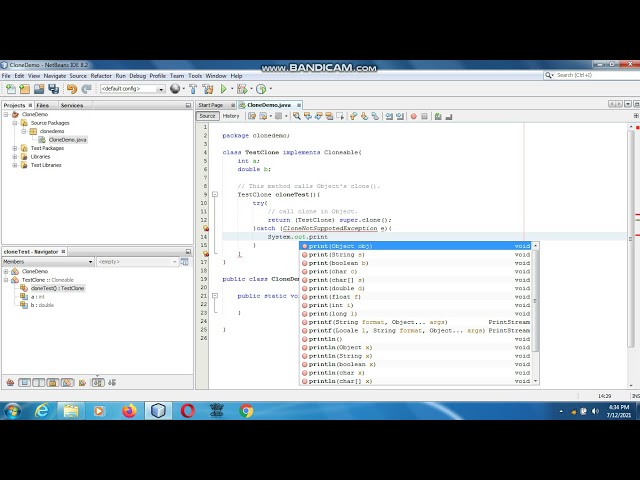
Task: Open the Navigate menu
Action: pyautogui.click(x=55, y=76)
